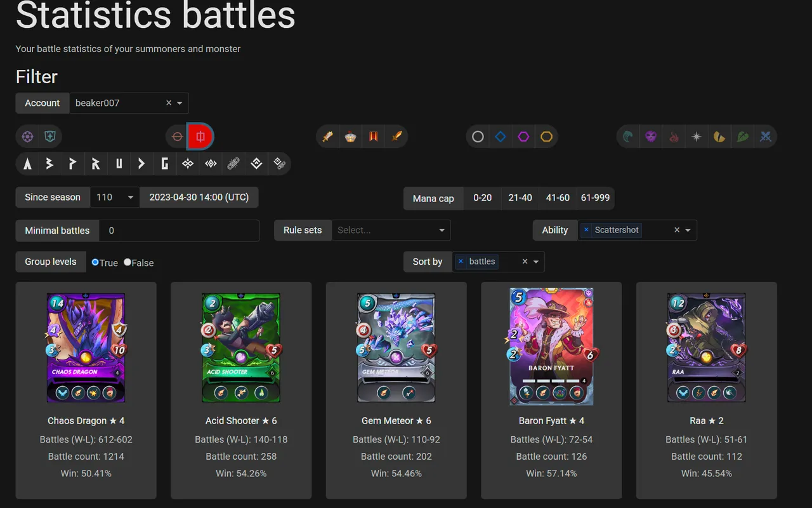Select Alpha edition rune icon

coord(27,164)
